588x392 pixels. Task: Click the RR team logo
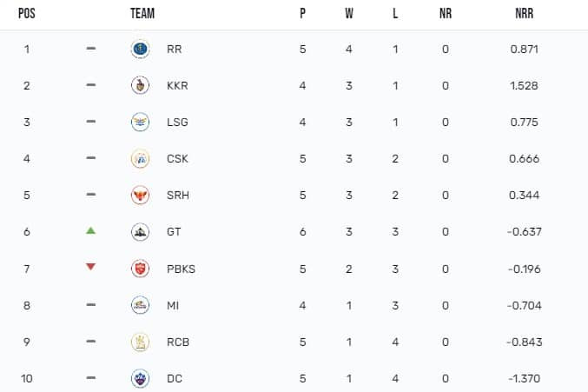click(140, 50)
